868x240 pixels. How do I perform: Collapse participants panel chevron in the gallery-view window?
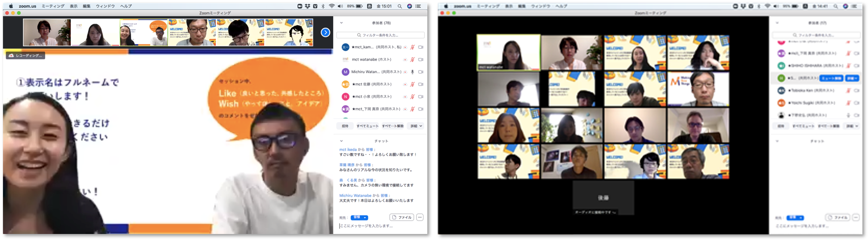(777, 23)
